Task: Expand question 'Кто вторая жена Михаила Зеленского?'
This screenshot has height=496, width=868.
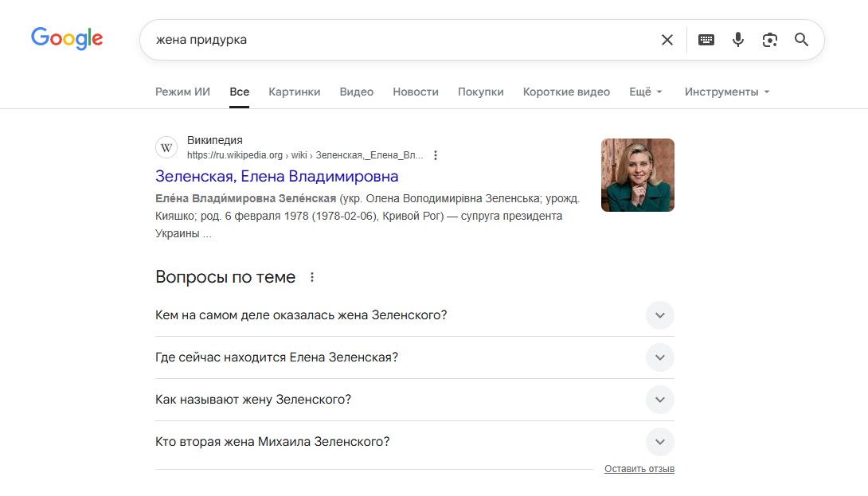Action: [415, 442]
